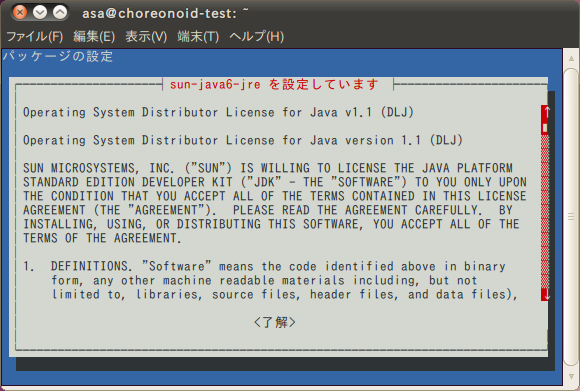580x391 pixels.
Task: Click the terminal scrollbar down arrow
Action: (571, 376)
